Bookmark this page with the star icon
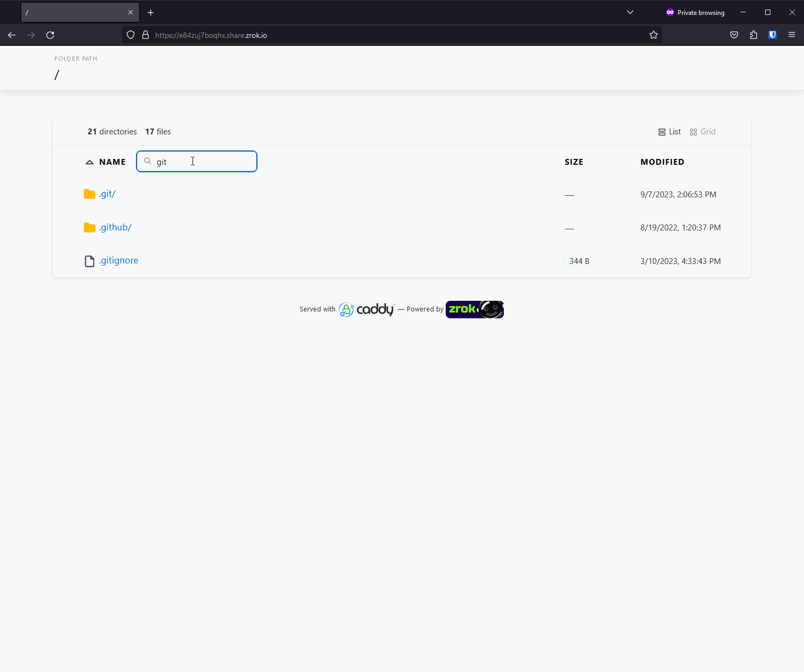The image size is (804, 672). (x=654, y=35)
